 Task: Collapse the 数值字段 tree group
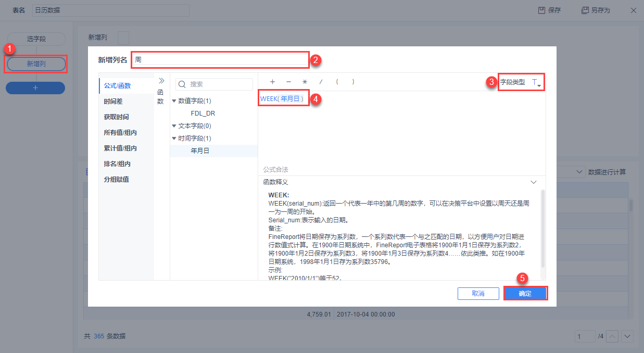174,101
